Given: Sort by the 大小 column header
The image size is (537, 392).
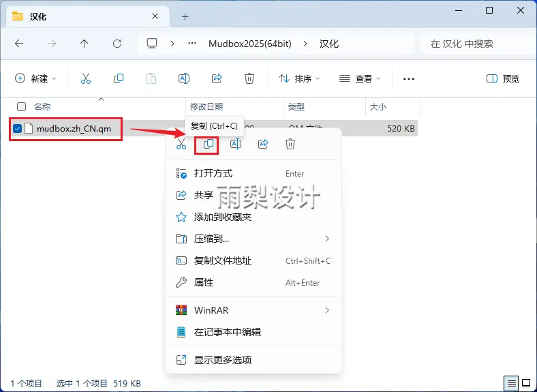Looking at the screenshot, I should 378,107.
